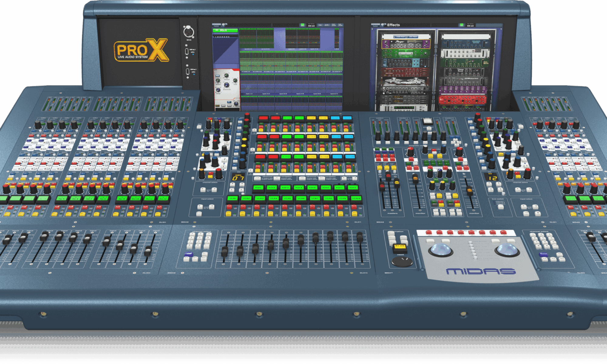Screen dimensions: 607x364
Task: Click the green status button atop Effects screen
Action: click(x=462, y=25)
